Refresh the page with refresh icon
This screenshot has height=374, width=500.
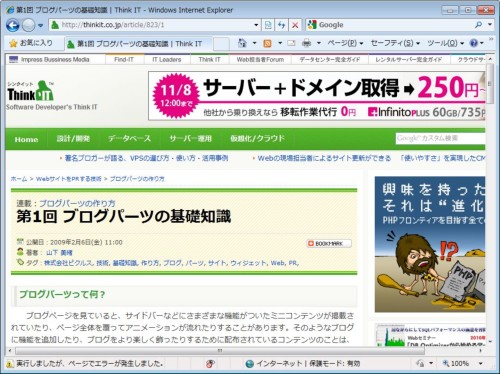282,25
